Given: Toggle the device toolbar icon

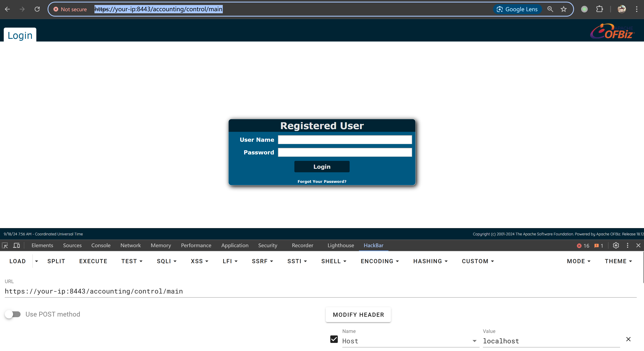Looking at the screenshot, I should click(x=16, y=245).
